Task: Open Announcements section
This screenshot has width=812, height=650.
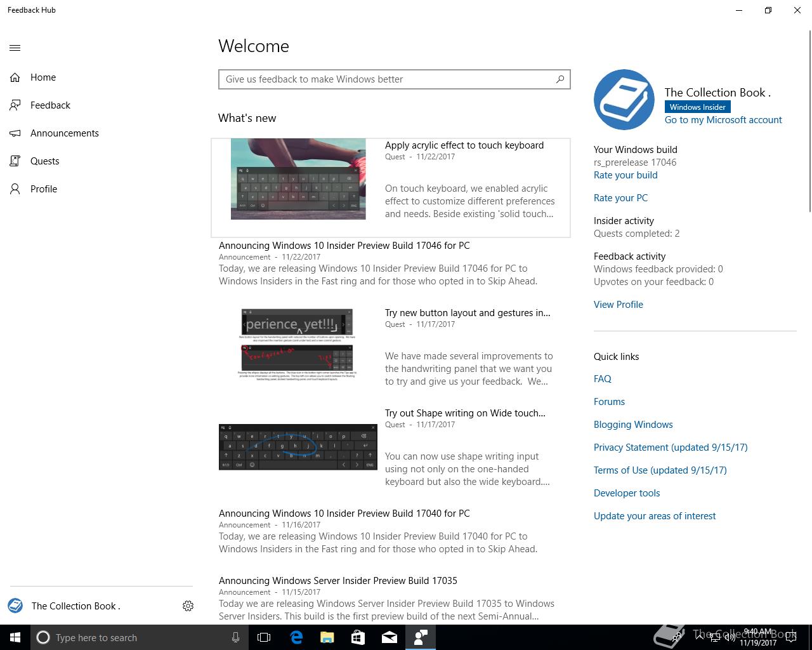Action: 65,133
